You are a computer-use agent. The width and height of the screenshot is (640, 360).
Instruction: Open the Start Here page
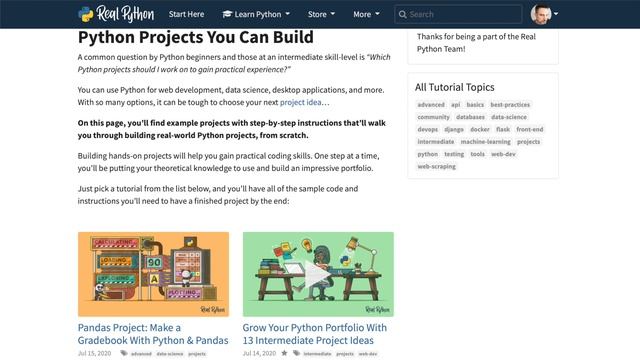click(x=186, y=14)
